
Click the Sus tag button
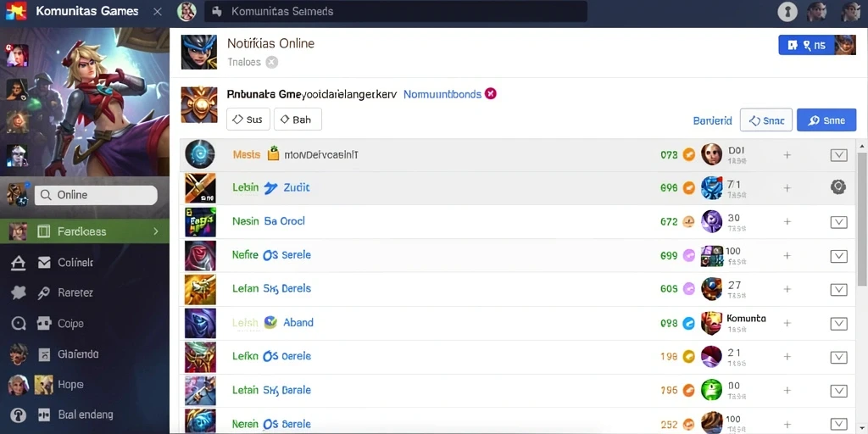(x=248, y=119)
